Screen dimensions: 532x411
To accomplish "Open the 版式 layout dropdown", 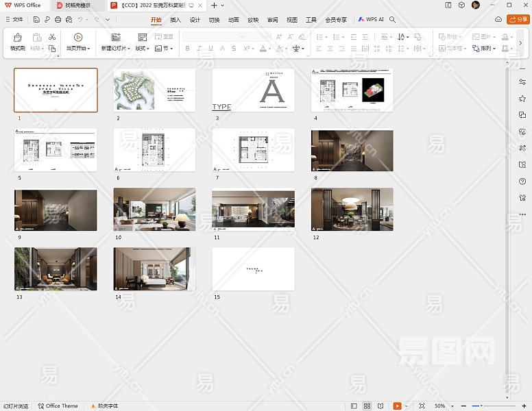I will pyautogui.click(x=142, y=49).
